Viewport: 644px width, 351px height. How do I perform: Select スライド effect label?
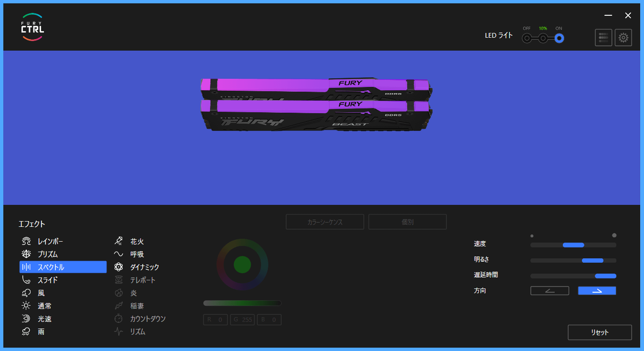48,280
